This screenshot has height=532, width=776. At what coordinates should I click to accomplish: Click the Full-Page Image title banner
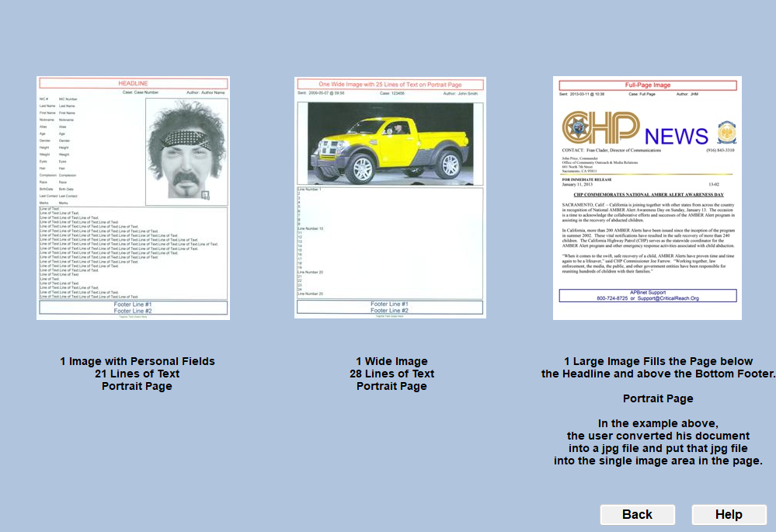pos(647,84)
